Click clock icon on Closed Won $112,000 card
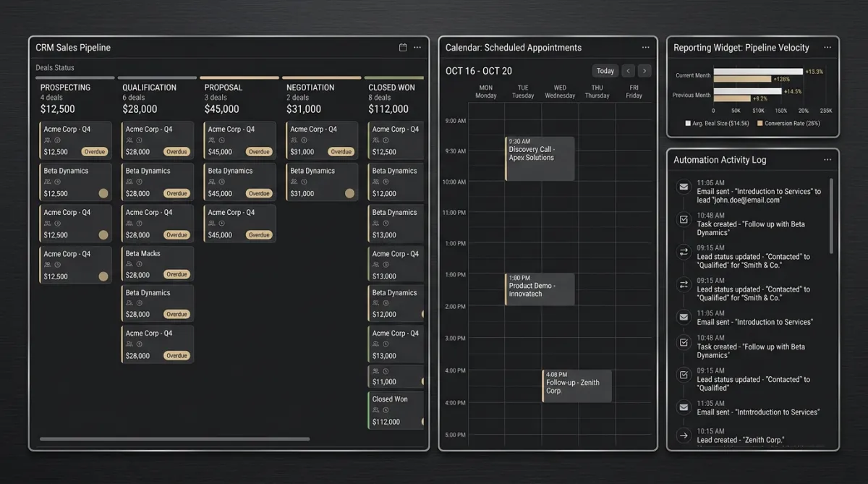868x484 pixels. click(386, 410)
